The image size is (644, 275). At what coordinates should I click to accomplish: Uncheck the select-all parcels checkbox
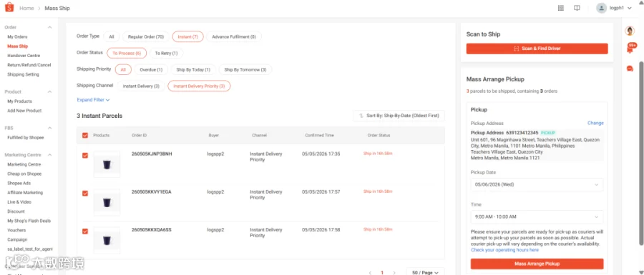(85, 135)
